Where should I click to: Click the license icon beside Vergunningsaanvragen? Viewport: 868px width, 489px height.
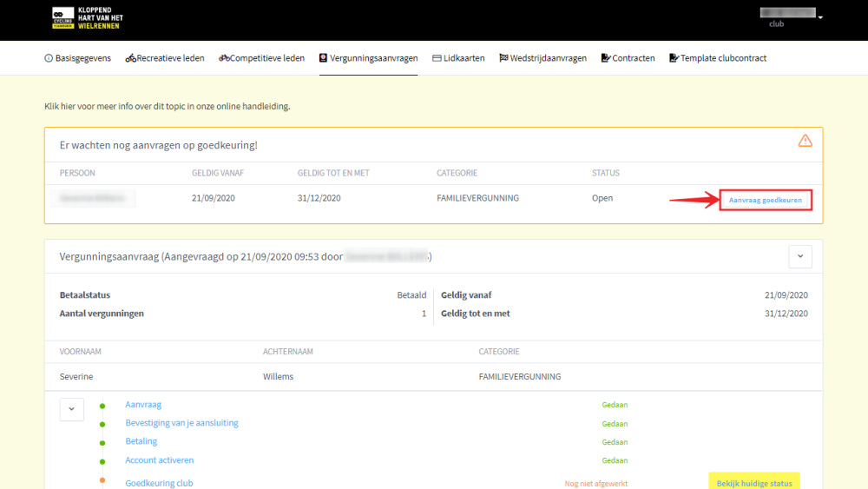(323, 58)
